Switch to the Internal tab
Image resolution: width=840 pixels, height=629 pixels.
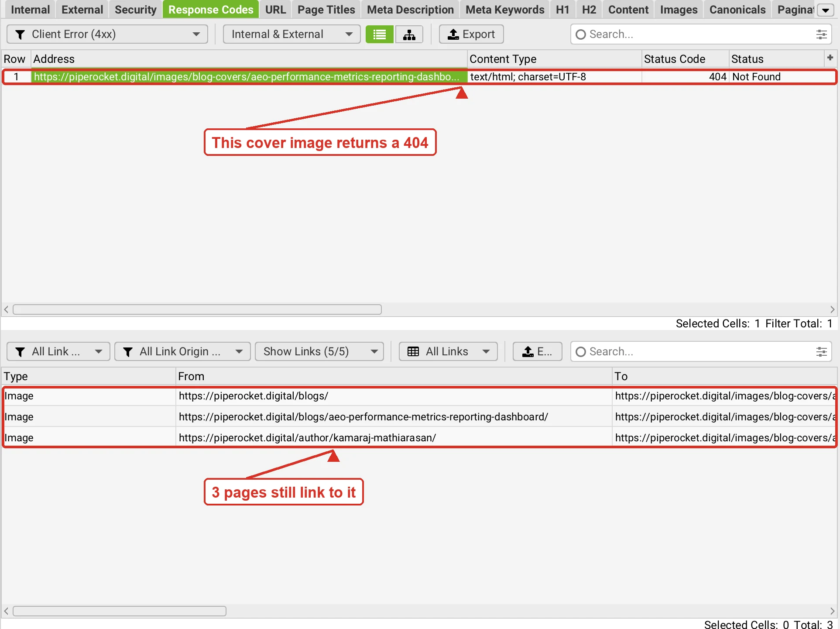(x=30, y=10)
